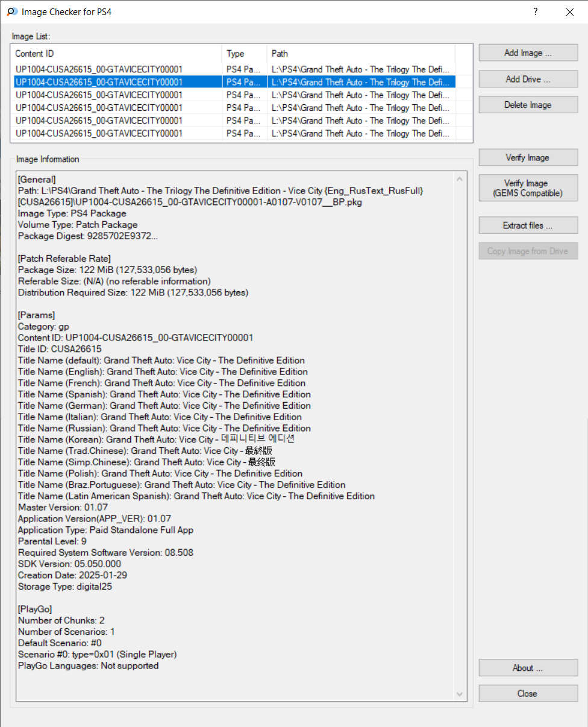Sort by the Content ID column header
This screenshot has width=588, height=727.
tap(116, 54)
